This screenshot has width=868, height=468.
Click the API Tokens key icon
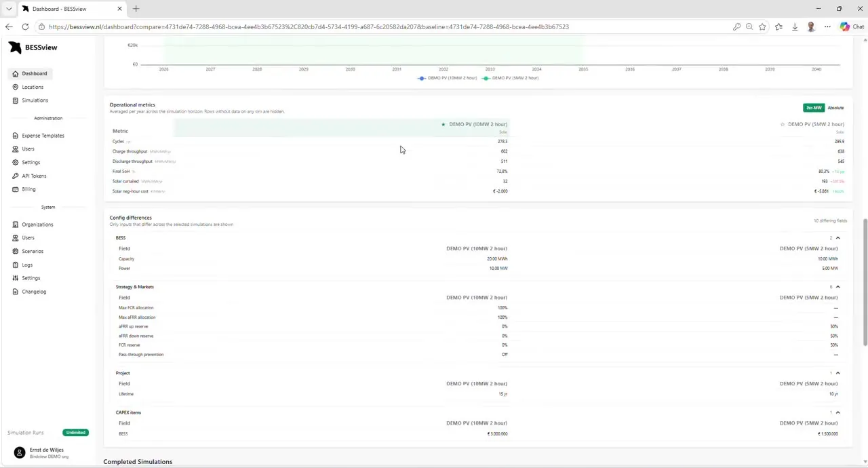(x=16, y=176)
